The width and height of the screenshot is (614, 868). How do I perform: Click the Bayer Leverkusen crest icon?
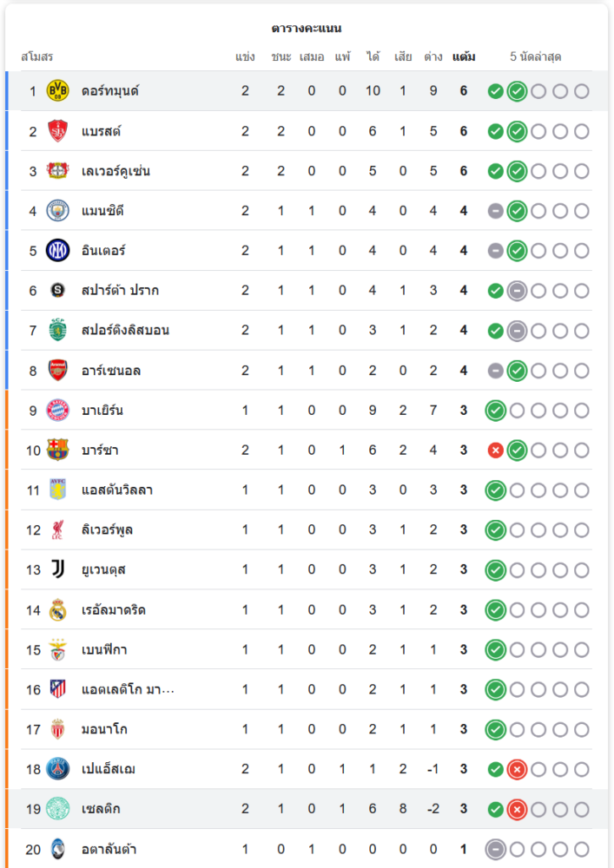pos(57,171)
